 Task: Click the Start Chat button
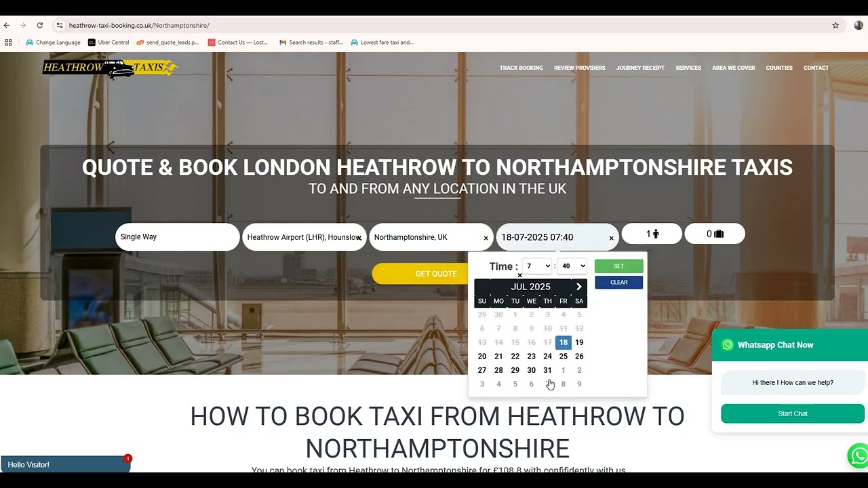tap(793, 413)
